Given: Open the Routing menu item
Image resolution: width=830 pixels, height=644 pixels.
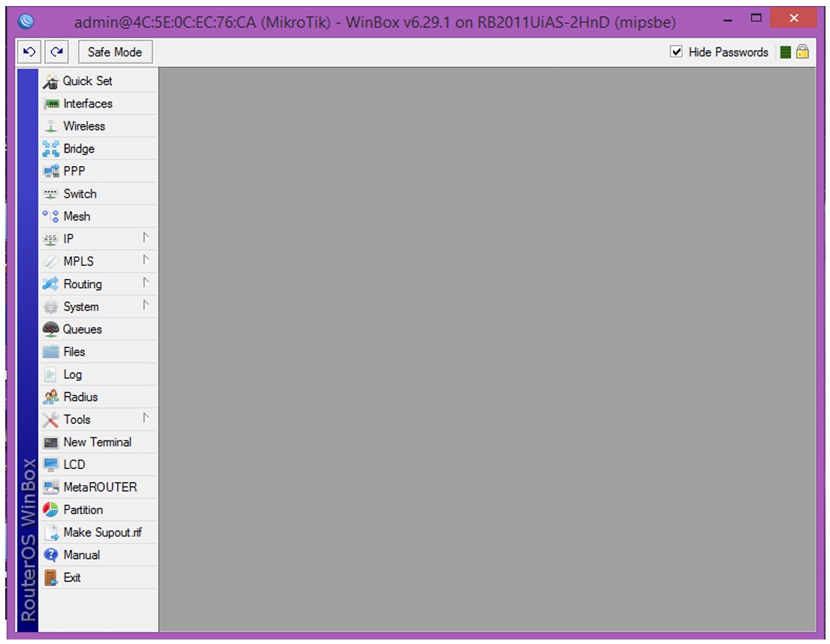Looking at the screenshot, I should tap(98, 284).
